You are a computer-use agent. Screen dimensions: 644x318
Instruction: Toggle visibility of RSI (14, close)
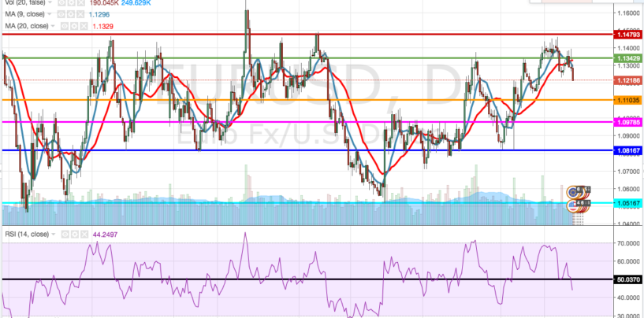pyautogui.click(x=65, y=235)
